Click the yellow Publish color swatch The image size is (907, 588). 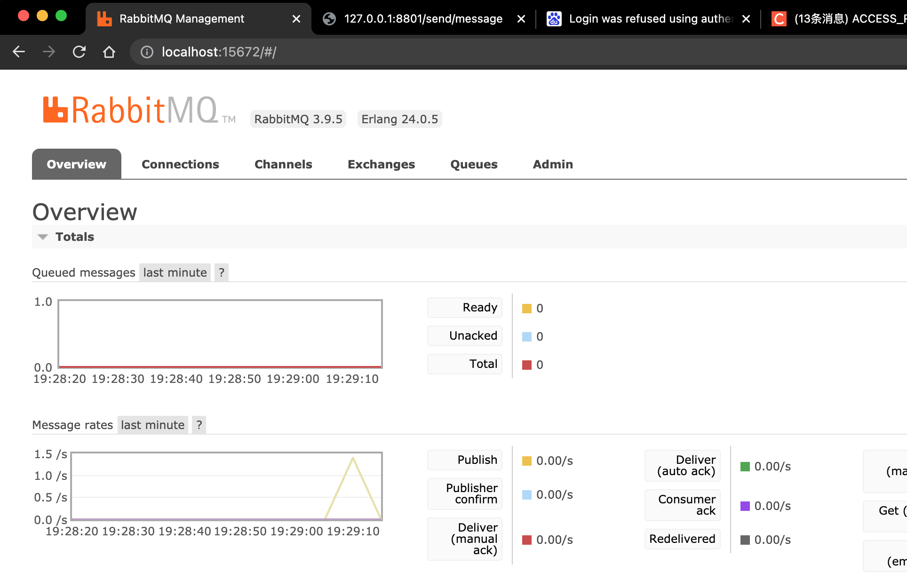coord(527,461)
